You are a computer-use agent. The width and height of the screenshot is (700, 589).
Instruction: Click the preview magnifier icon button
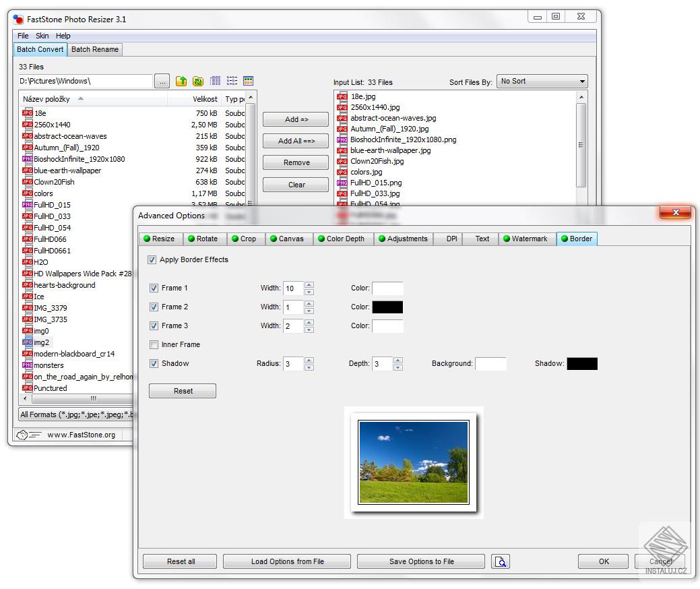click(x=501, y=561)
